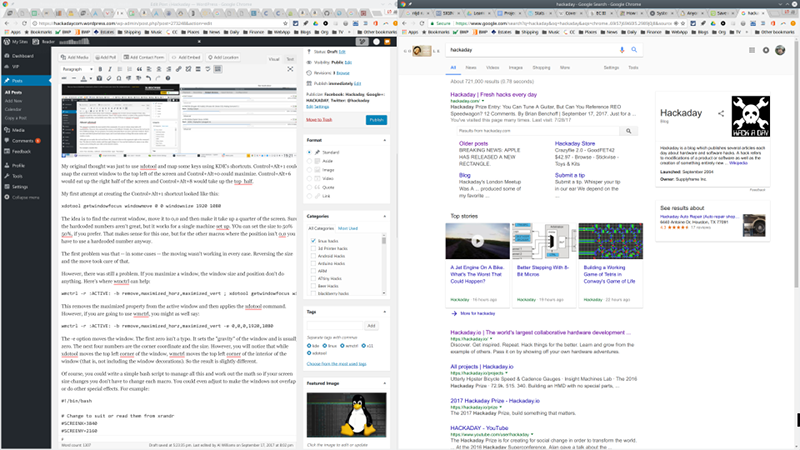800x450 pixels.
Task: Click the editor fullscreen expand icon
Action: pyautogui.click(x=291, y=71)
